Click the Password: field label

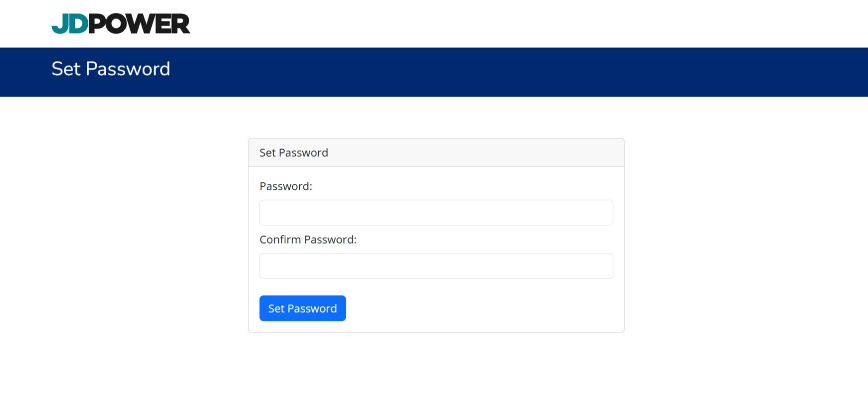286,186
